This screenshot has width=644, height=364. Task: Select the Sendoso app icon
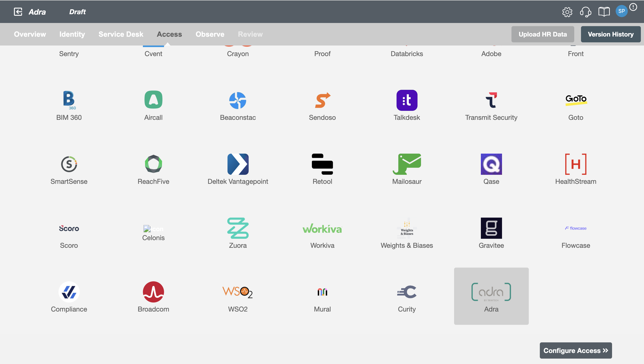[x=322, y=100]
